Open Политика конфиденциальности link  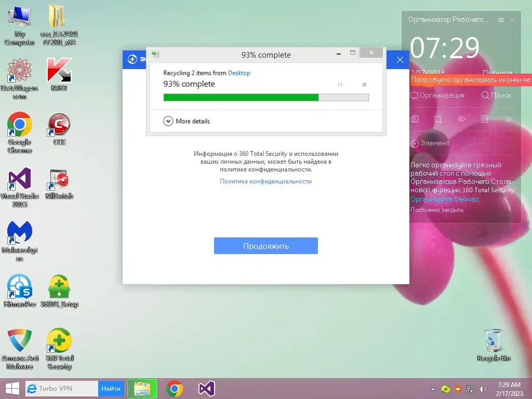click(x=265, y=181)
